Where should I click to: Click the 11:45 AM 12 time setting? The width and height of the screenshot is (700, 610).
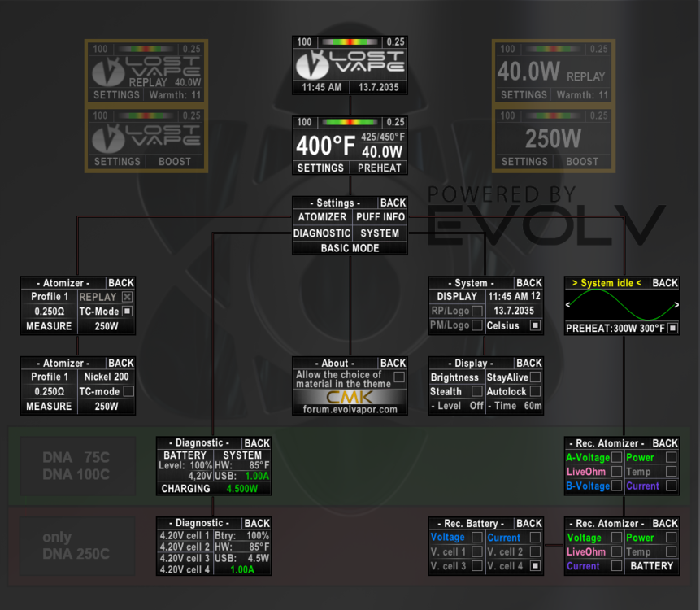515,297
